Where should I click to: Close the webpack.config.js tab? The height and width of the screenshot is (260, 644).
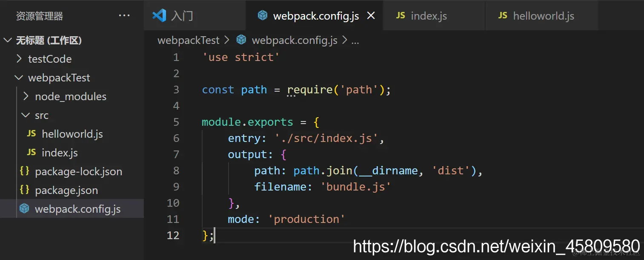(x=371, y=16)
